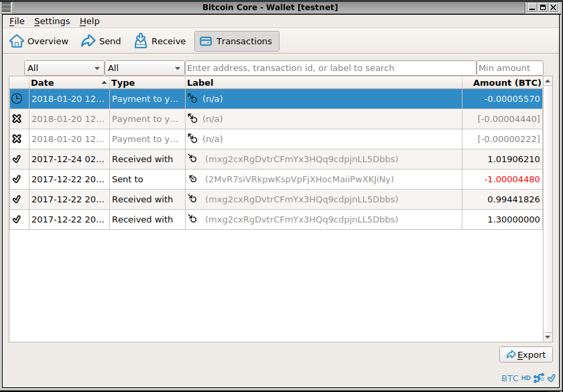Click the Receive inbox icon
The height and width of the screenshot is (392, 563).
tap(141, 41)
